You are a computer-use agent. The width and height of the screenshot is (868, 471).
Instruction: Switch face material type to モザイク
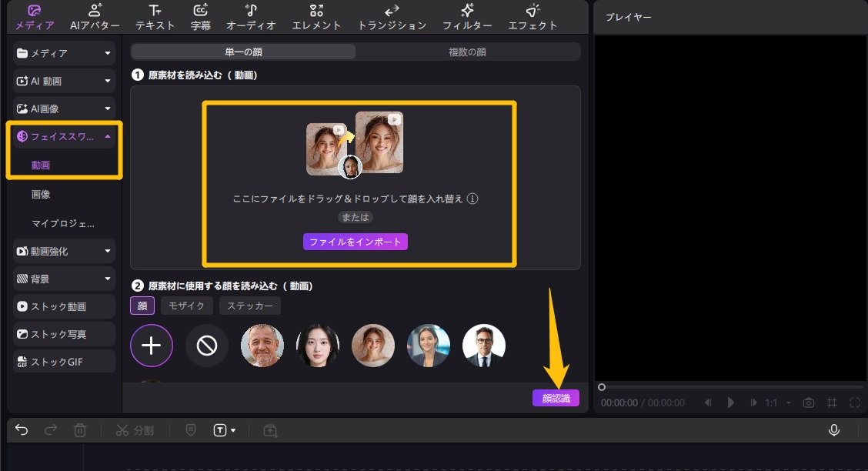186,306
